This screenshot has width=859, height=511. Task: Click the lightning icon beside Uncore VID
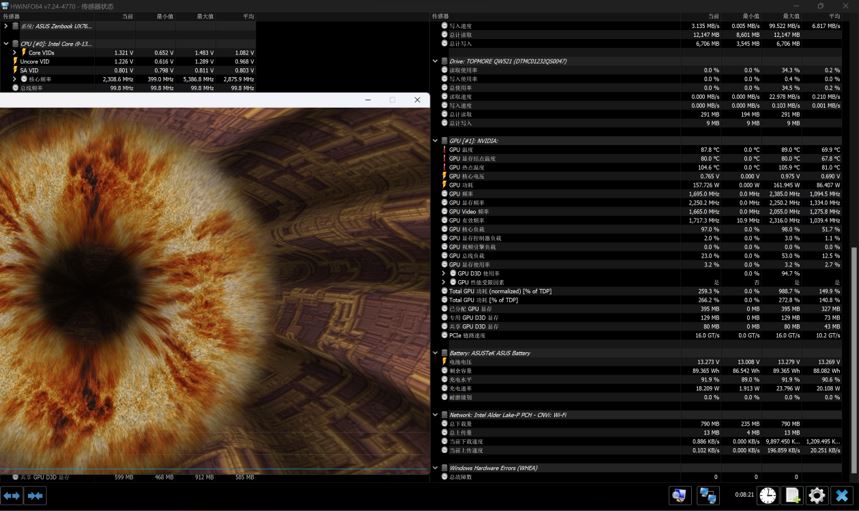(x=15, y=61)
